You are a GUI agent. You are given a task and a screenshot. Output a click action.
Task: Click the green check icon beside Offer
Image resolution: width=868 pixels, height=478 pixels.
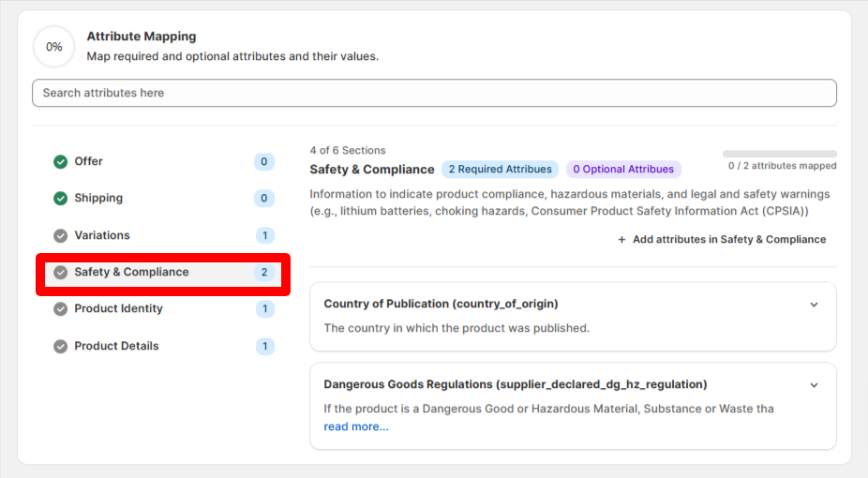(60, 161)
